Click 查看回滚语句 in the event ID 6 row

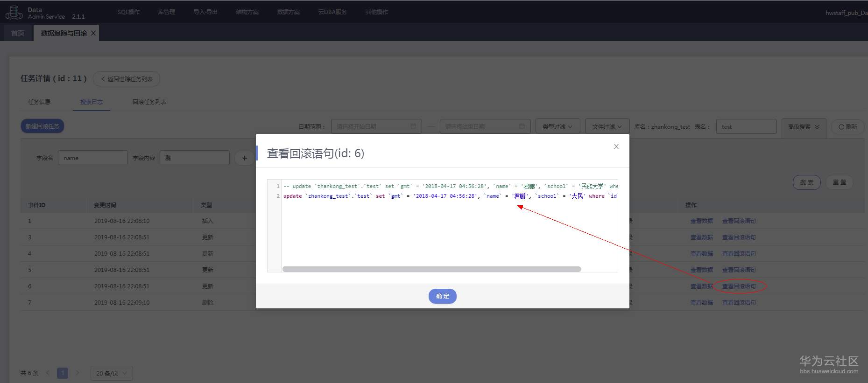point(739,286)
